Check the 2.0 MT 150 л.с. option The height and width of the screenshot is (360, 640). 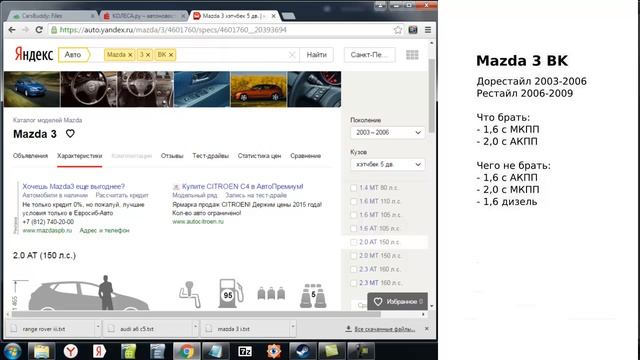click(x=353, y=256)
